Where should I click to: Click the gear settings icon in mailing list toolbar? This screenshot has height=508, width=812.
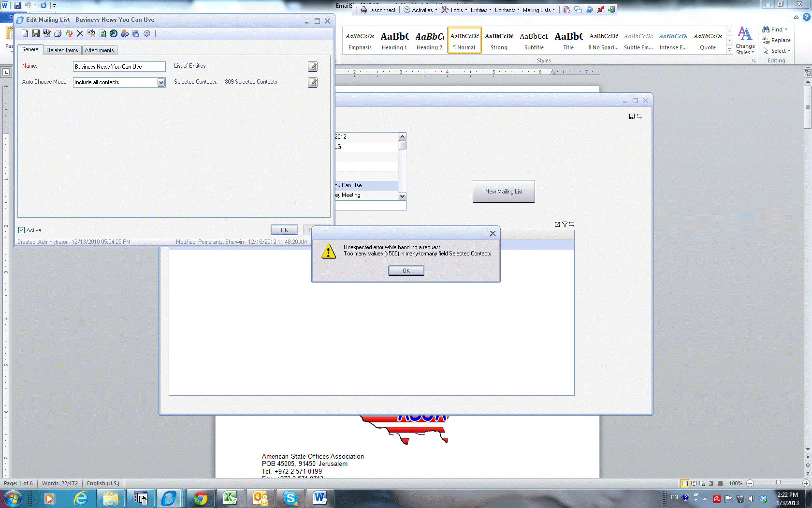coord(147,33)
